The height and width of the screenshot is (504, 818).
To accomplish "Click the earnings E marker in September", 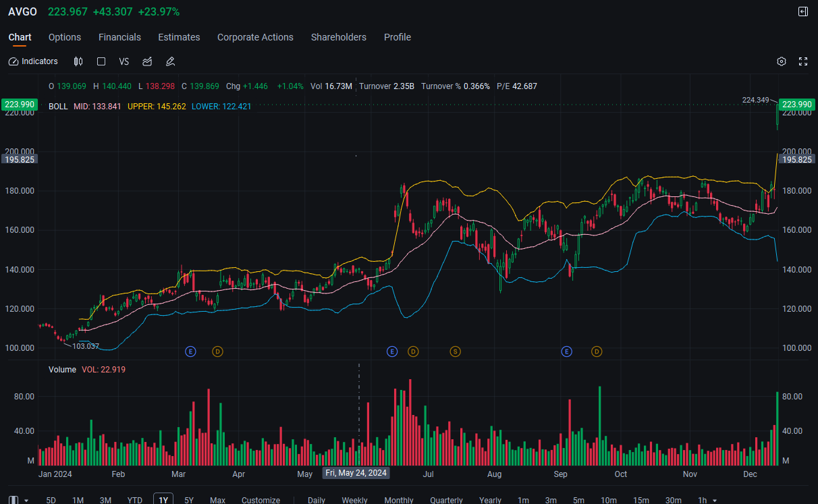I will coord(567,352).
